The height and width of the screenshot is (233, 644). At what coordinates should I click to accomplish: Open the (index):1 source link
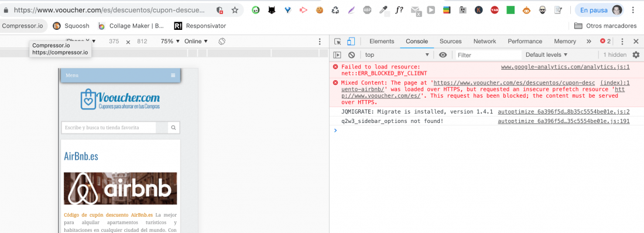point(615,83)
